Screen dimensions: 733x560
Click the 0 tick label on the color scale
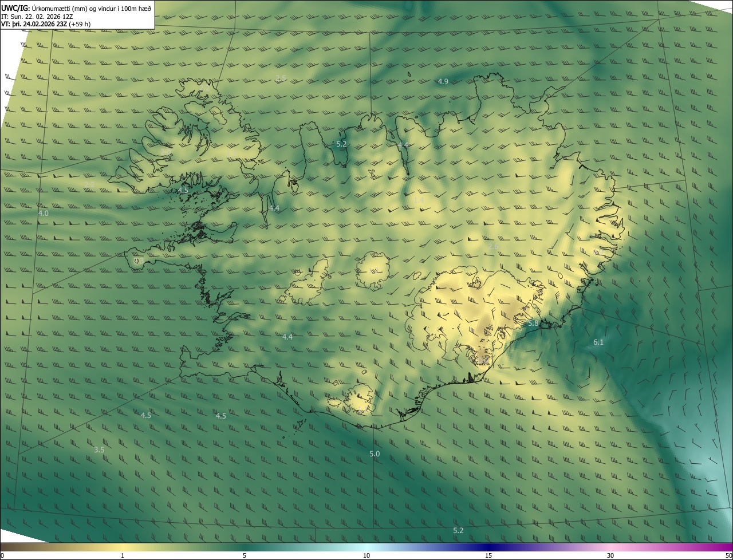pyautogui.click(x=2, y=555)
